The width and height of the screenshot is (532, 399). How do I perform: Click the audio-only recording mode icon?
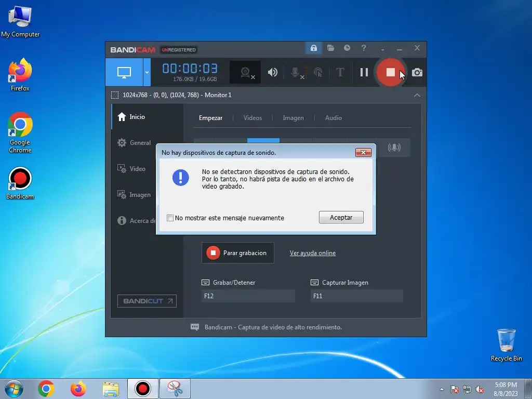(394, 148)
